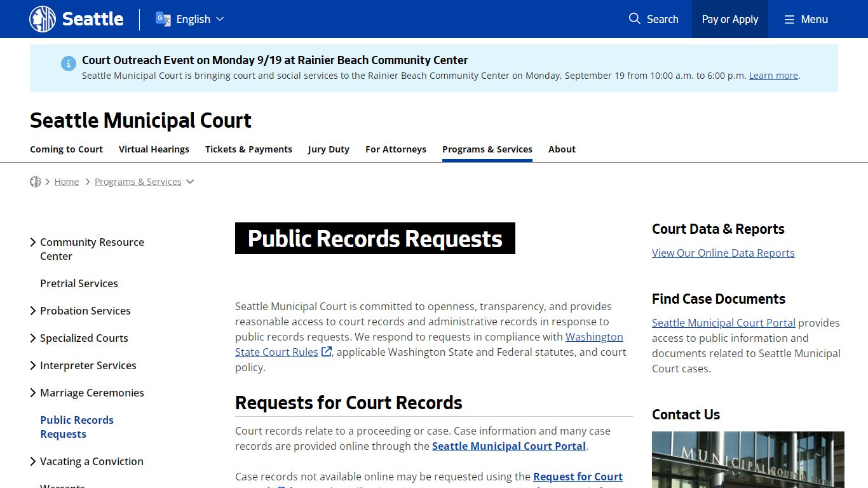This screenshot has height=488, width=868.
Task: Click the info icon in alert banner
Action: pos(69,64)
